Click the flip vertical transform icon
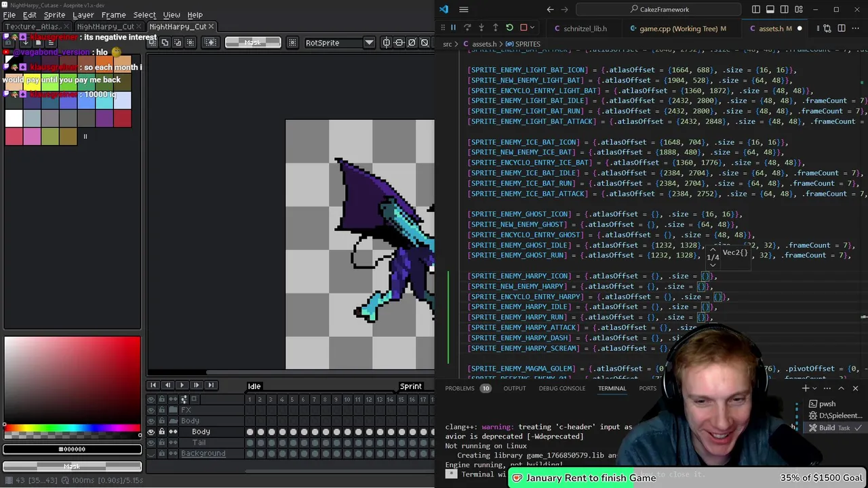This screenshot has height=488, width=868. coord(399,43)
